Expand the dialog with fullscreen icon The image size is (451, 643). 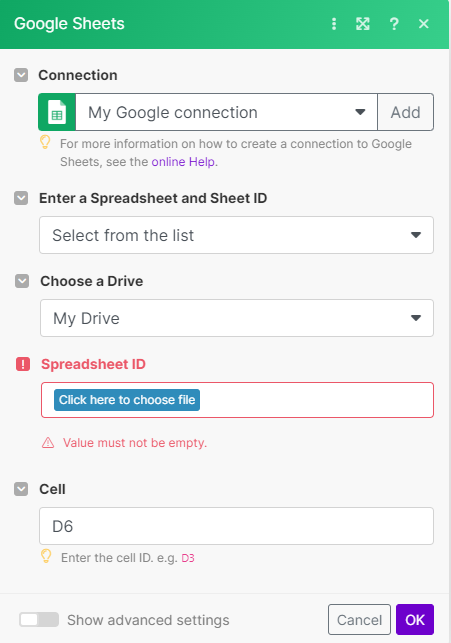tap(363, 24)
